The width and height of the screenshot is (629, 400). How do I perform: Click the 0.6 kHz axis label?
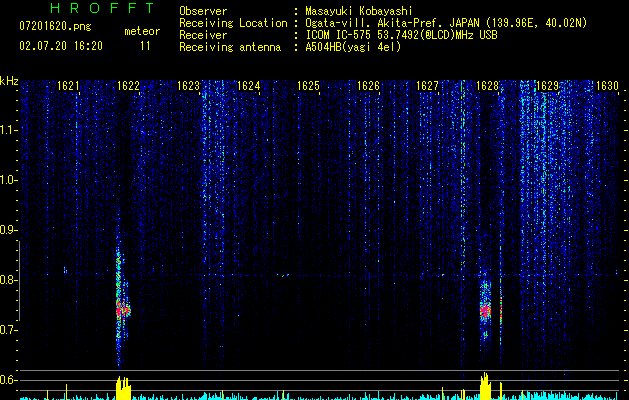(8, 380)
